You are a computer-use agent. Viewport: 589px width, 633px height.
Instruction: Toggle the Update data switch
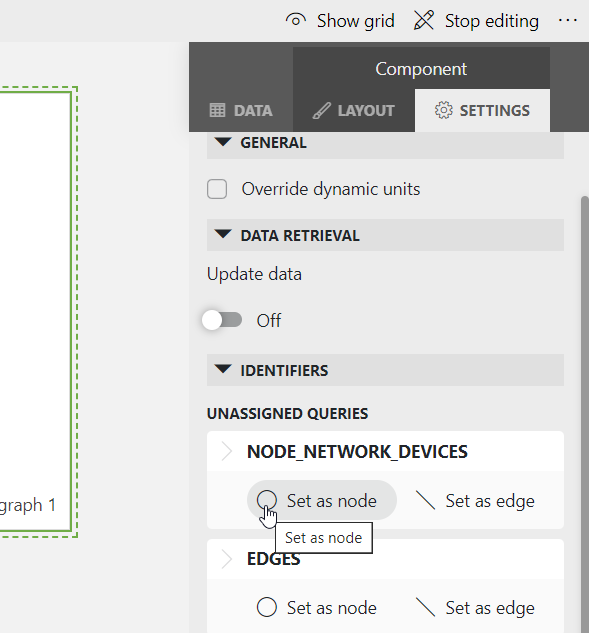(222, 320)
